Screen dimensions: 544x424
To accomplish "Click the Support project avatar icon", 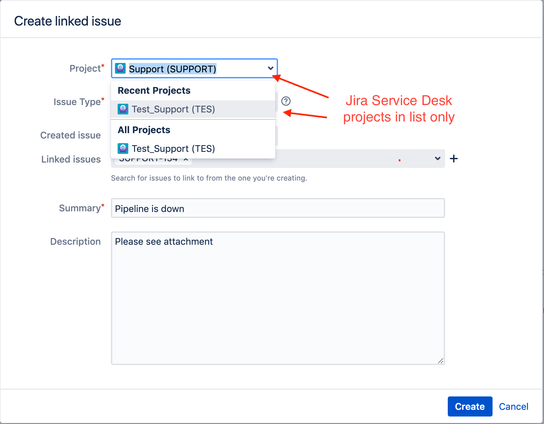I will tap(120, 68).
